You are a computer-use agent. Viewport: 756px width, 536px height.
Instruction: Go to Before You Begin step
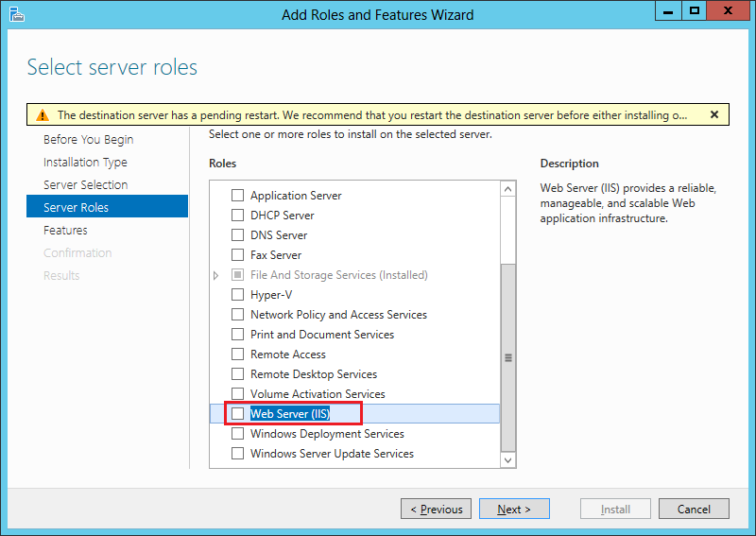pyautogui.click(x=88, y=139)
